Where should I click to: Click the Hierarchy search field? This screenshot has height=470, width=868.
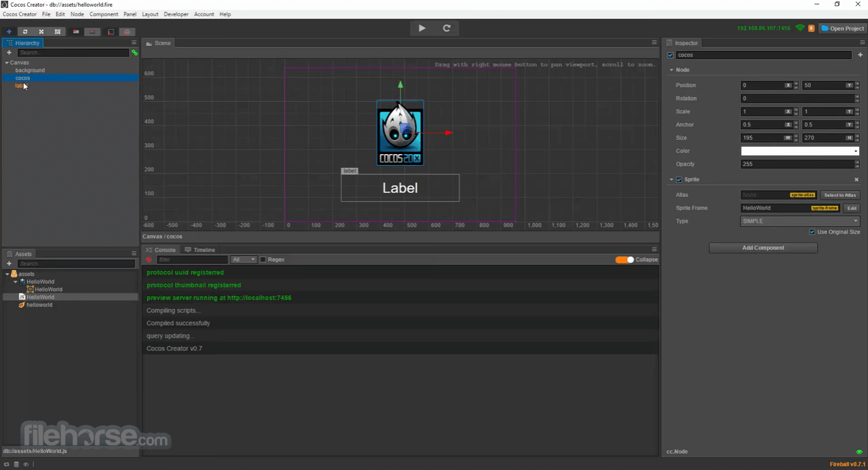click(x=73, y=53)
